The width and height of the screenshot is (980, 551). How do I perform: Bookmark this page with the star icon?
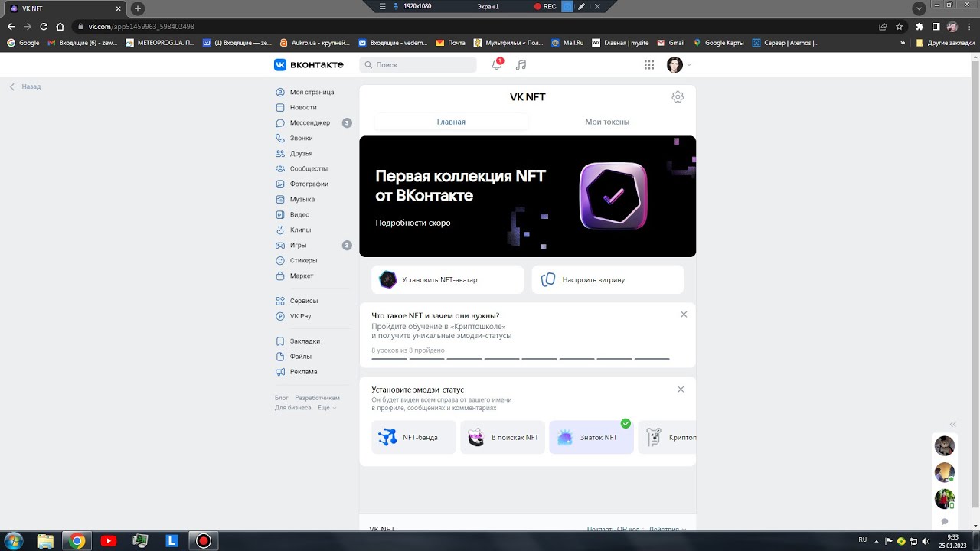[898, 27]
